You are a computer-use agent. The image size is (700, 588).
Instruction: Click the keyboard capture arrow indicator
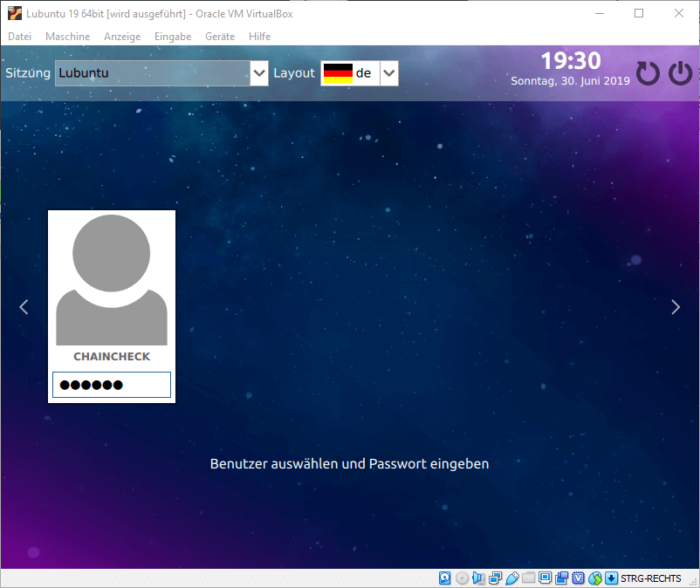(612, 578)
